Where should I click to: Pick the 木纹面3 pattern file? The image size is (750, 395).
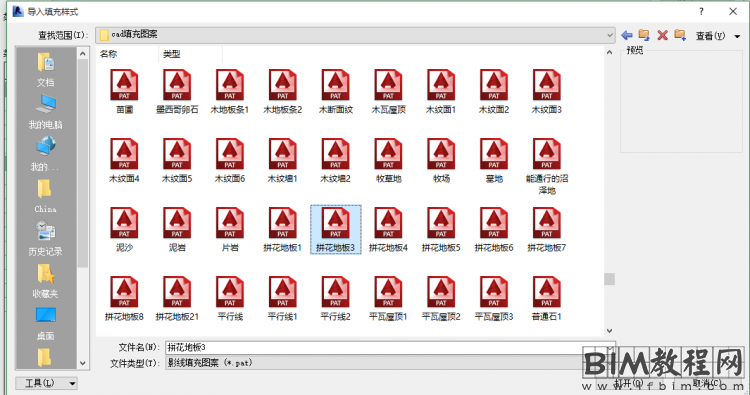pyautogui.click(x=547, y=92)
